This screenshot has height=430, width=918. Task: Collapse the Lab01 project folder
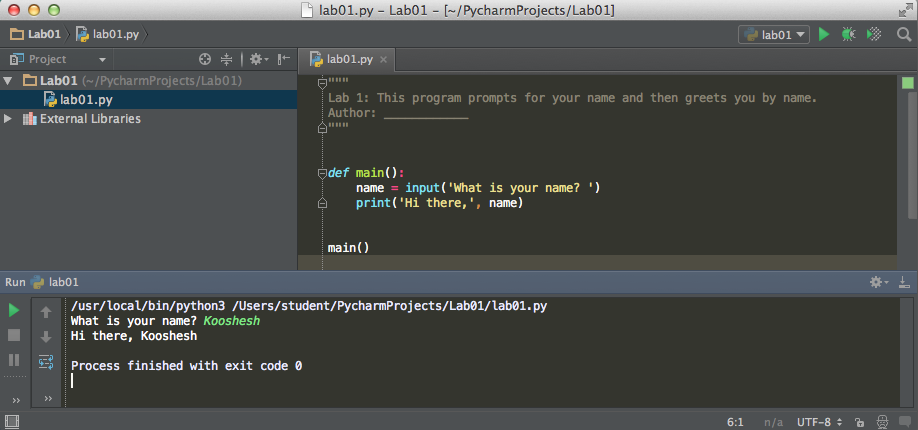9,80
